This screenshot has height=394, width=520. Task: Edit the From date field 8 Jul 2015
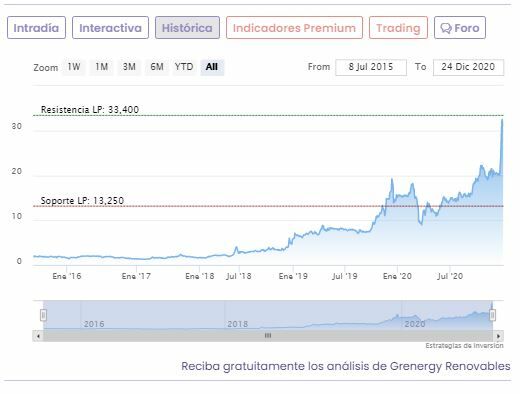371,67
